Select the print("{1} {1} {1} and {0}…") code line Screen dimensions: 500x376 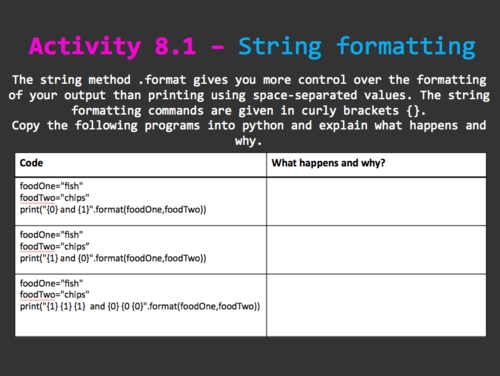(140, 306)
